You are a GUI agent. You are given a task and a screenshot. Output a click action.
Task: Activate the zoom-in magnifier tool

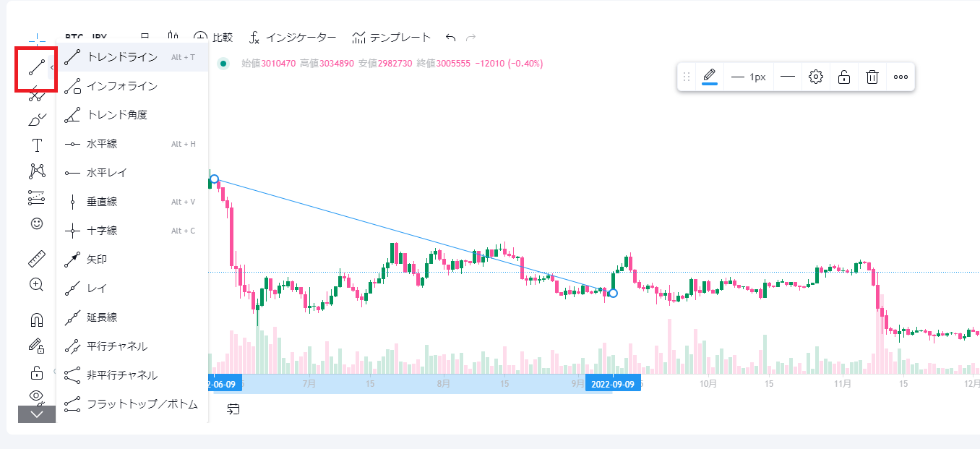coord(37,284)
